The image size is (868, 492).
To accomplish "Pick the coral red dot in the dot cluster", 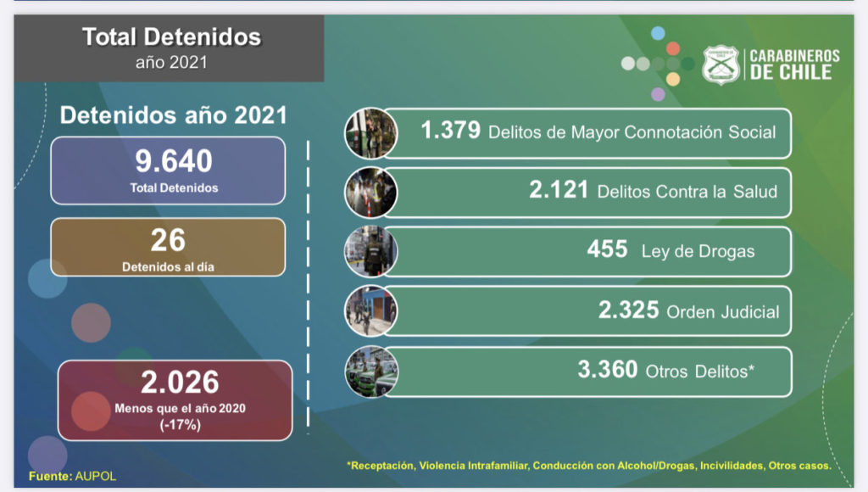I will (673, 48).
